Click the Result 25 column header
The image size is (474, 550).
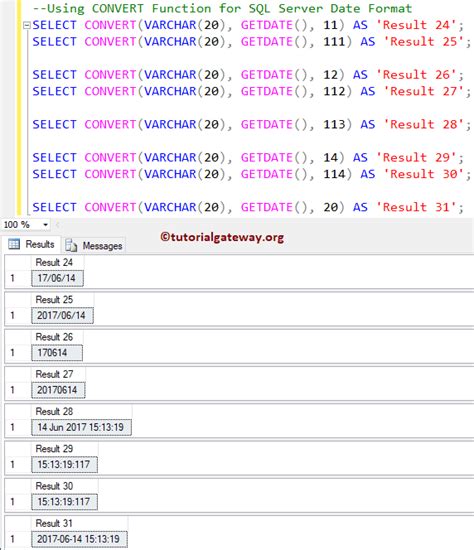[x=62, y=300]
